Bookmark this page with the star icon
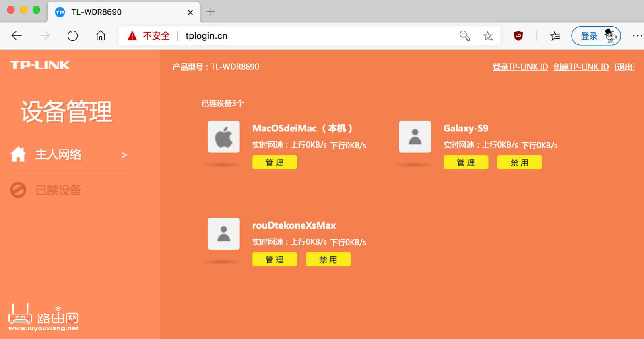Screen dimensions: 644x339 click(x=488, y=36)
